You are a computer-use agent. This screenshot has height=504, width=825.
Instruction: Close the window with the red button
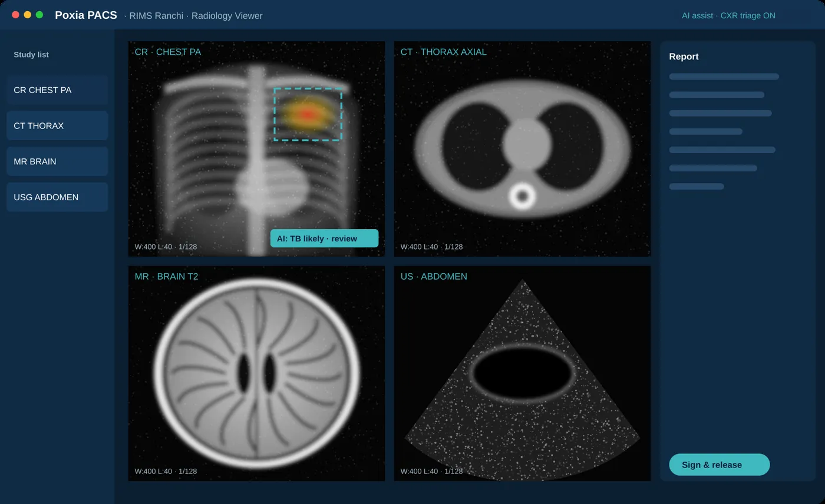15,15
